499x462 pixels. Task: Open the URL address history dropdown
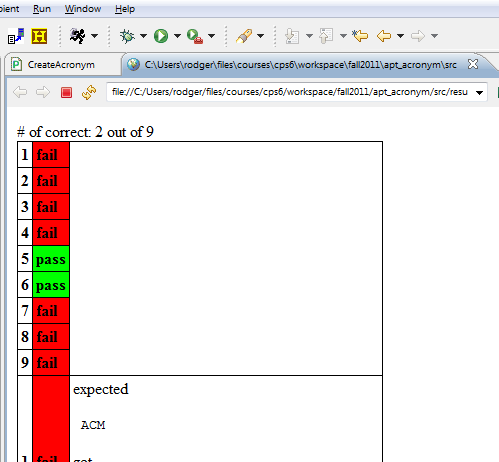point(479,93)
